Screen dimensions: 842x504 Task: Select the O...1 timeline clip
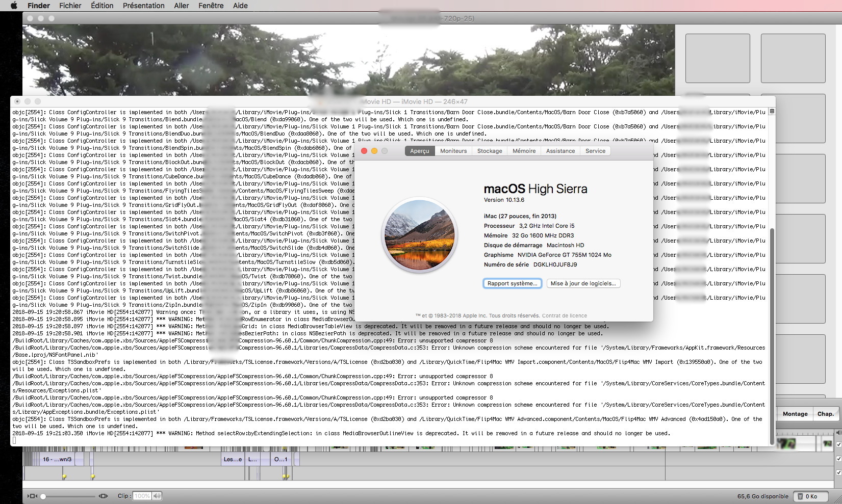coord(281,459)
